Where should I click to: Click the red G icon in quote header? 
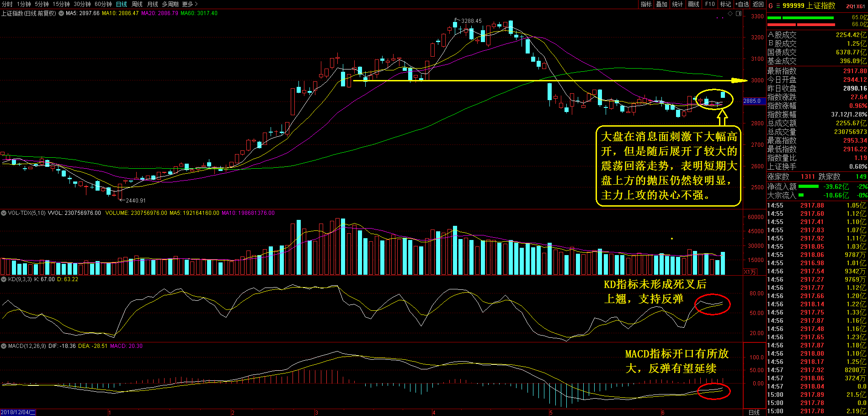coord(771,6)
